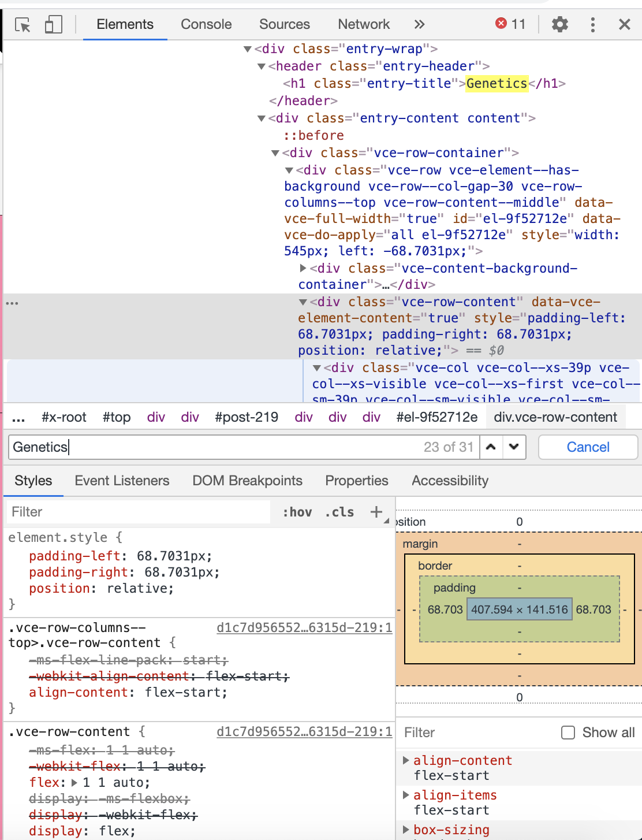Switch to the Network tab
Image resolution: width=642 pixels, height=840 pixels.
(364, 24)
